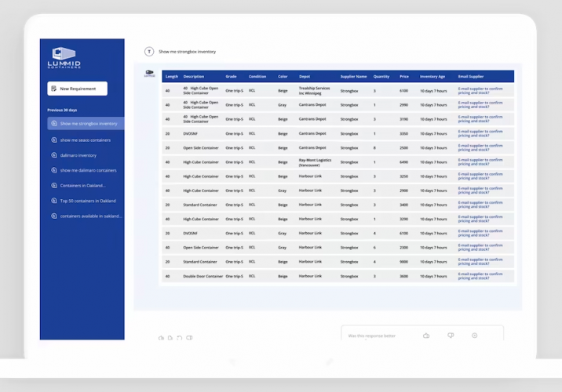The height and width of the screenshot is (392, 562).
Task: Click email supplier link in the 2990 price row
Action: (x=480, y=105)
